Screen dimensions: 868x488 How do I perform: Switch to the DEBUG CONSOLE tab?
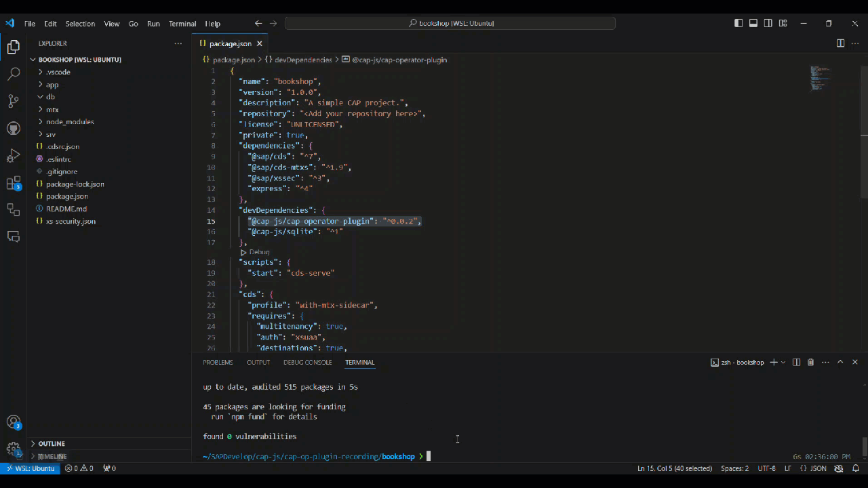(308, 363)
